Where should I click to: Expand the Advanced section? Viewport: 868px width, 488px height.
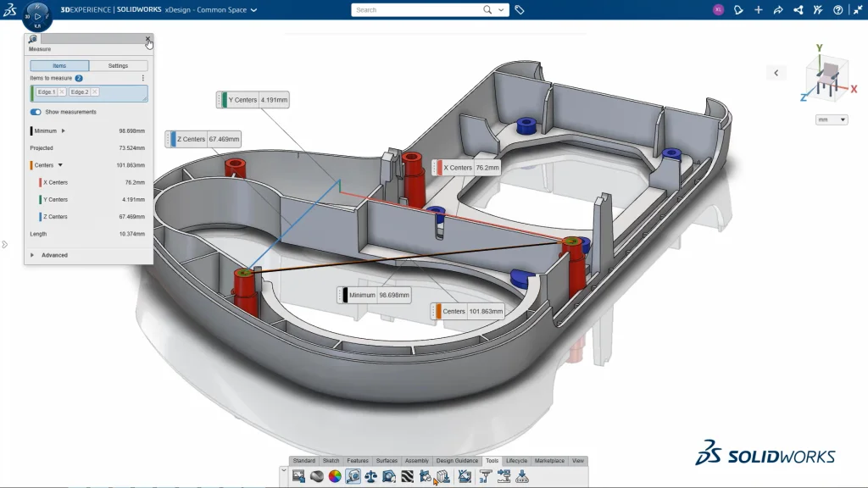[33, 255]
